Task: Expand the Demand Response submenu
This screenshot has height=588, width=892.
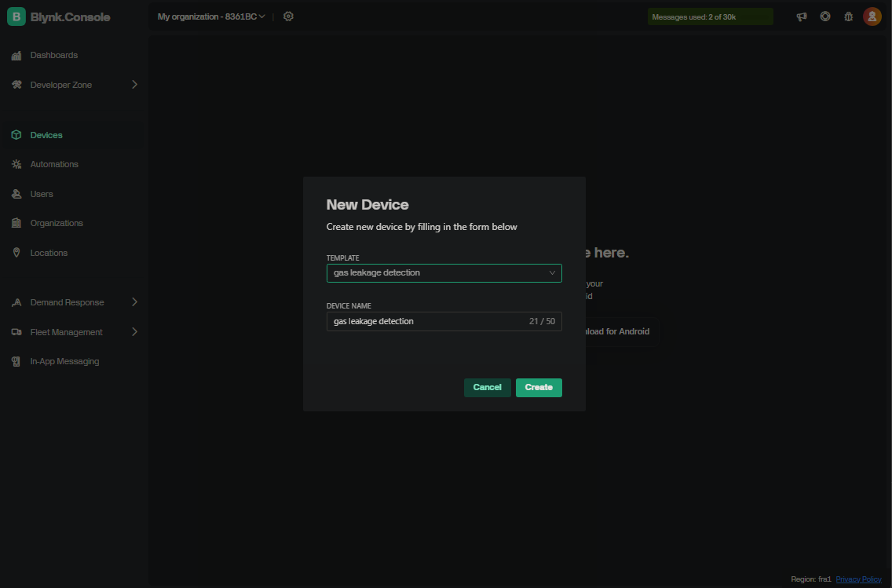Action: [134, 302]
